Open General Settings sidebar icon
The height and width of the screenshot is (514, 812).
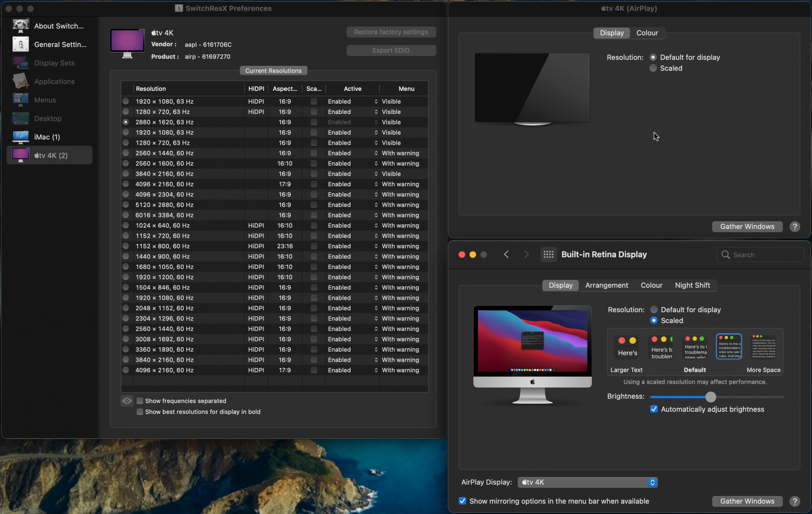21,45
